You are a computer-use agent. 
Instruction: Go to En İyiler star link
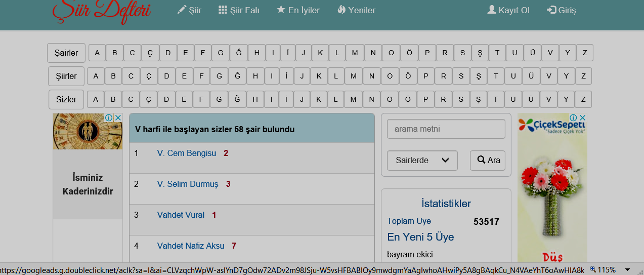click(298, 10)
